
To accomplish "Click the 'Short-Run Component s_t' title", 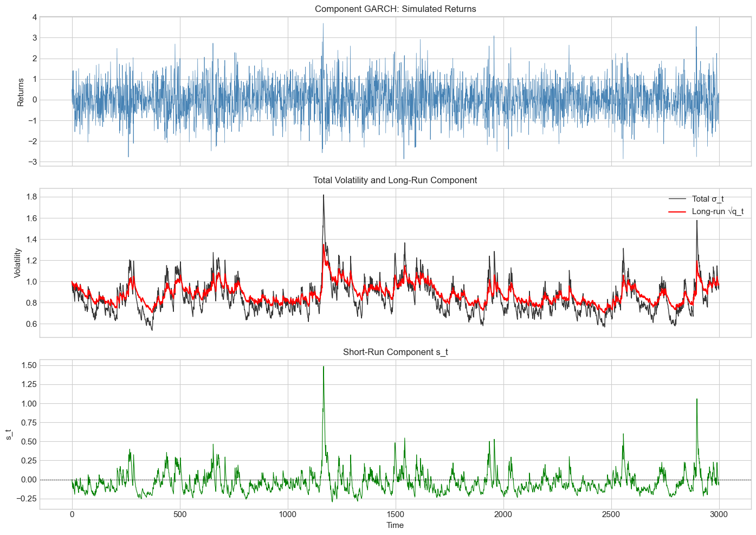I will pyautogui.click(x=395, y=352).
